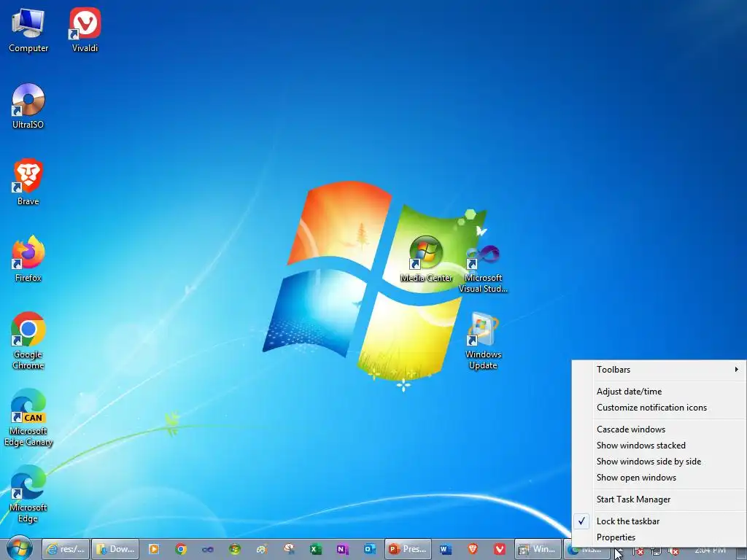This screenshot has height=560, width=747.
Task: Select the Windows Update desktop shortcut
Action: pyautogui.click(x=483, y=341)
